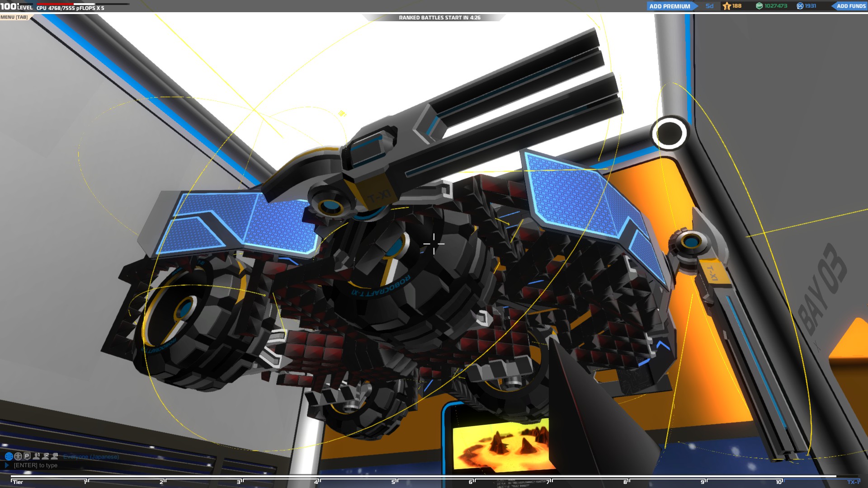This screenshot has width=868, height=488.
Task: Click the 1931 galaxy cash value
Action: pos(811,6)
